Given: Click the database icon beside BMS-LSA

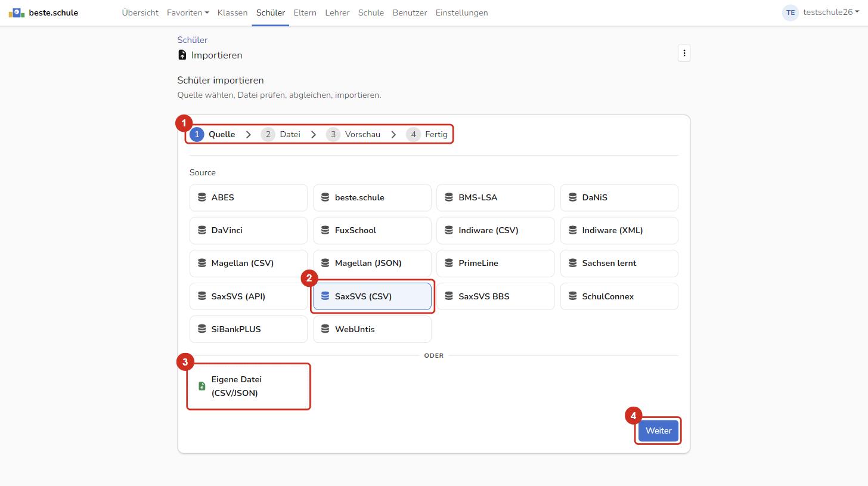Looking at the screenshot, I should (449, 197).
